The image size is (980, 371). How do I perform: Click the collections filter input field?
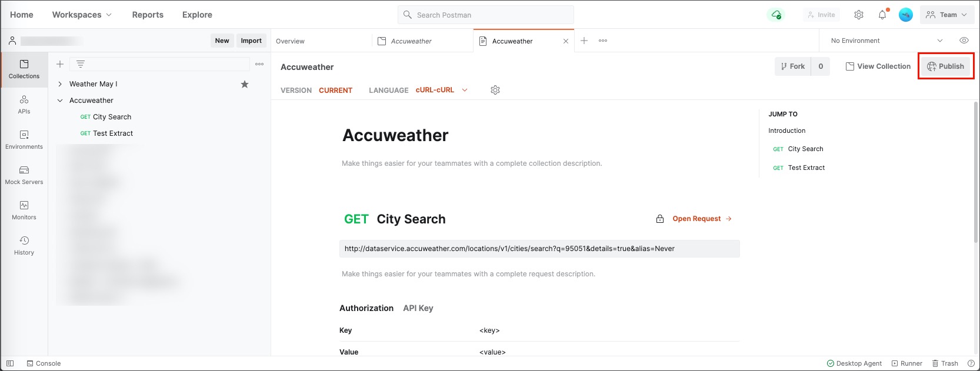(159, 64)
